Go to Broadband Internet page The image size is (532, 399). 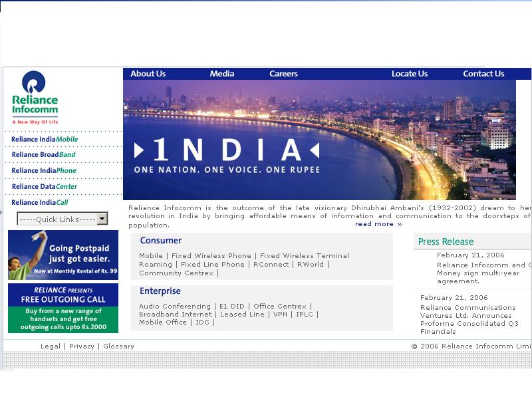(x=175, y=314)
